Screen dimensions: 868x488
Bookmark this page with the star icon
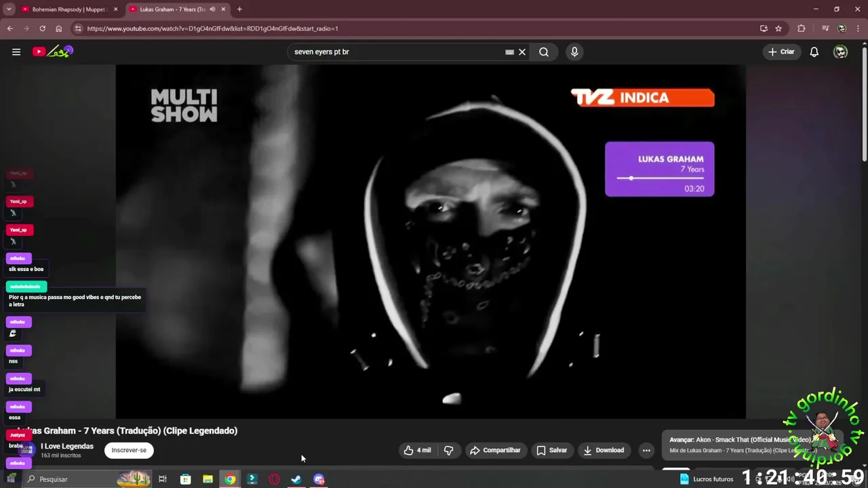[x=778, y=28]
